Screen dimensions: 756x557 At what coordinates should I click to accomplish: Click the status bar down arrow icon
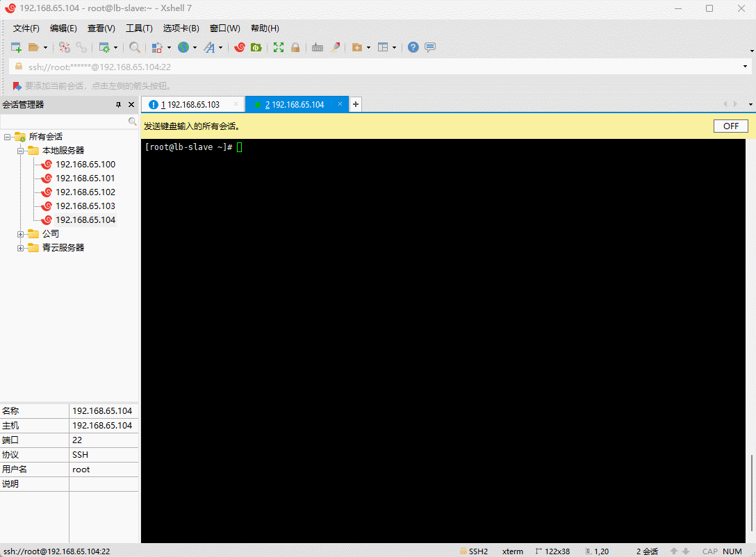pyautogui.click(x=686, y=551)
